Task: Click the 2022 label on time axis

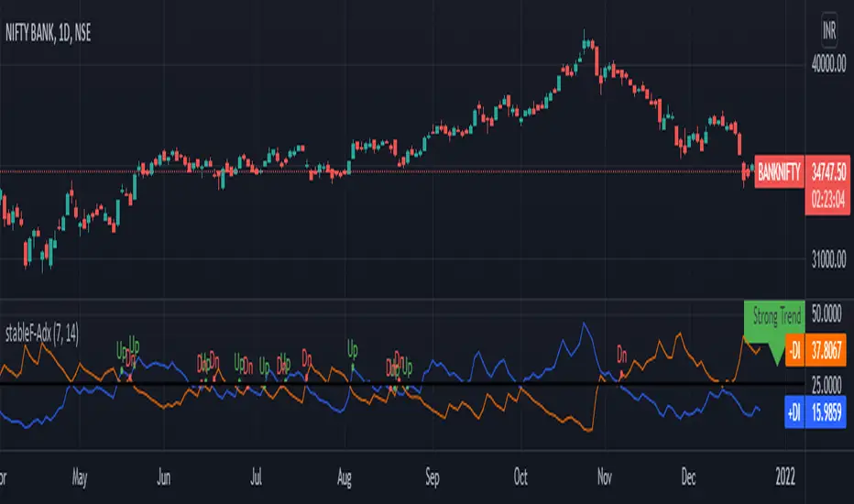Action: coord(785,477)
